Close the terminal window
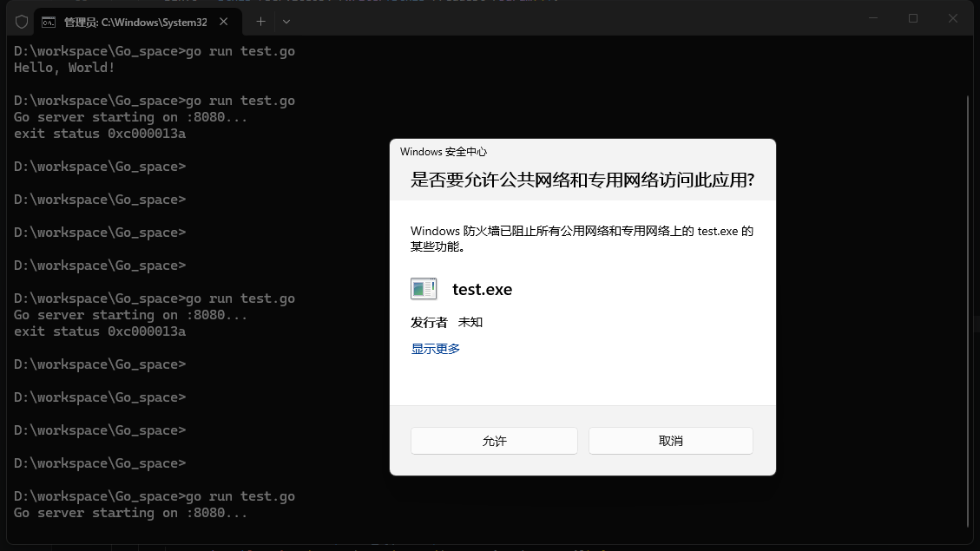Viewport: 980px width, 551px height. [953, 19]
